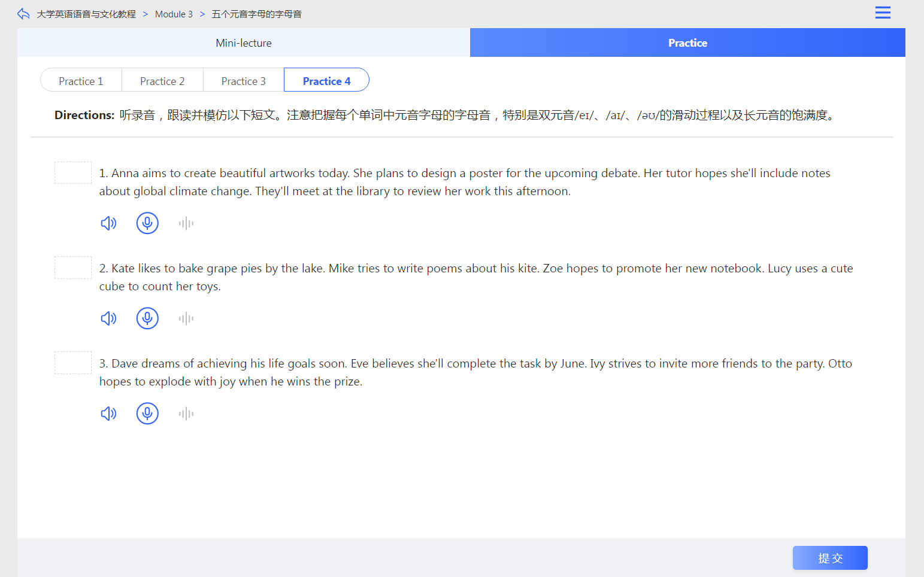Play audio for passage 2 about Kate
Screen dimensions: 924x577
pos(108,318)
